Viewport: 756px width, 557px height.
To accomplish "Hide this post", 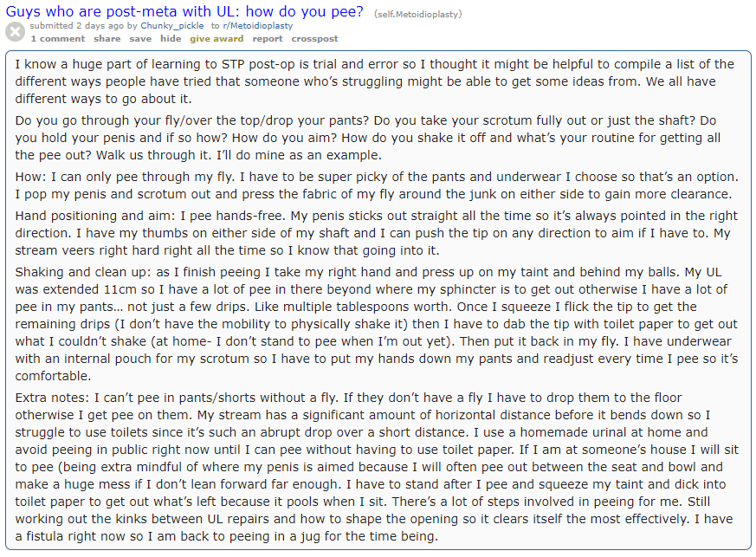I will 171,39.
